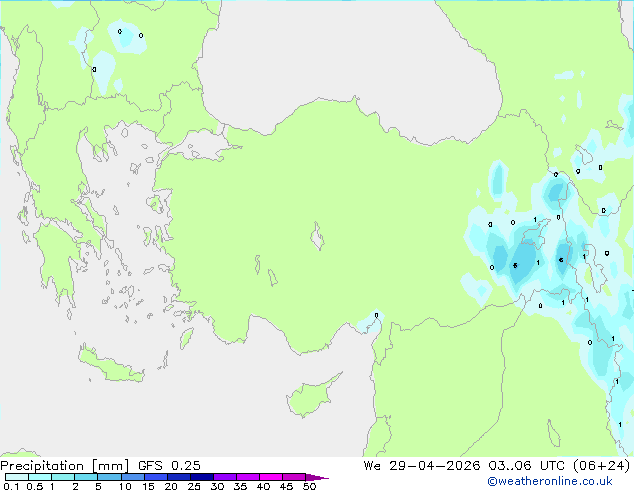Image resolution: width=634 pixels, height=490 pixels.
Task: Click the 15–20 mm legend color swatch
Action: [x=156, y=477]
